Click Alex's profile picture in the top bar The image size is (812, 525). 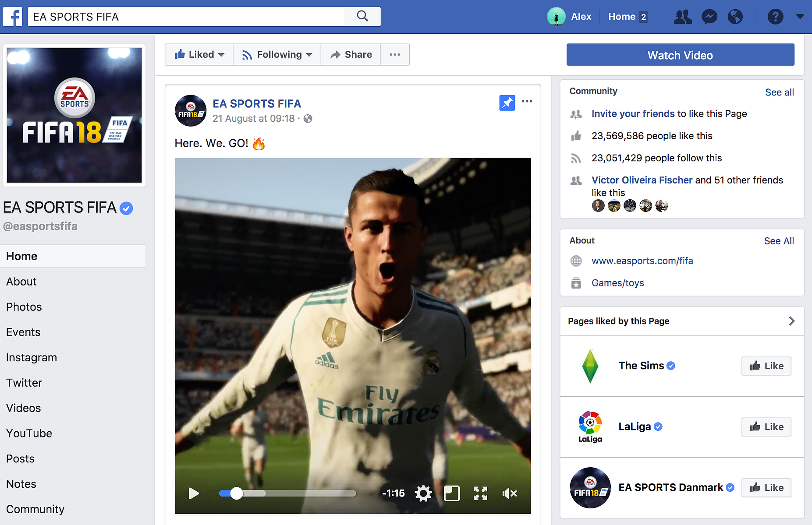(556, 17)
